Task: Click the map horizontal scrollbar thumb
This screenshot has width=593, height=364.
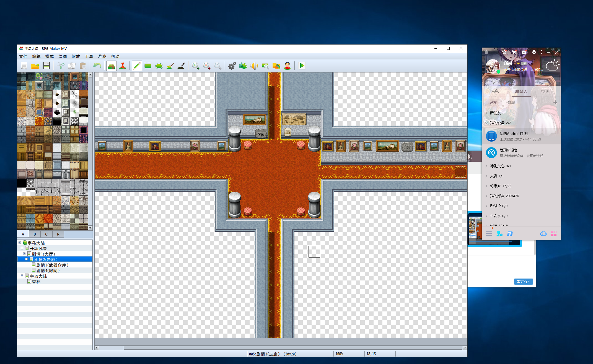Action: tap(293, 348)
